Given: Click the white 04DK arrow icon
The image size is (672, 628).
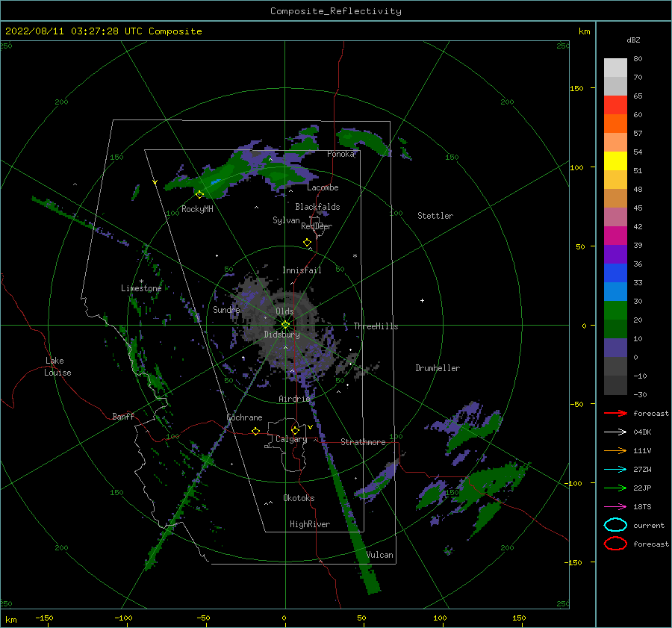Looking at the screenshot, I should (x=615, y=432).
